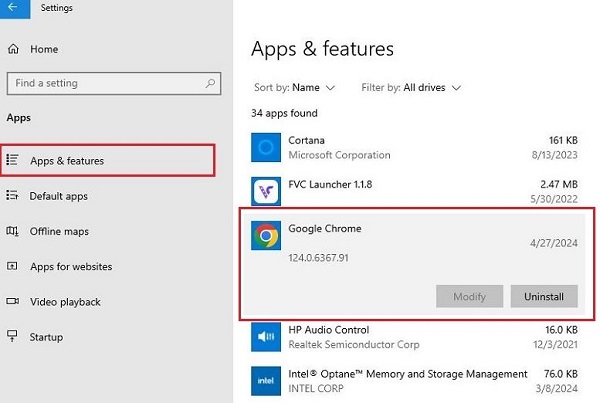The height and width of the screenshot is (403, 600).
Task: Go to Offline maps section
Action: tap(59, 231)
